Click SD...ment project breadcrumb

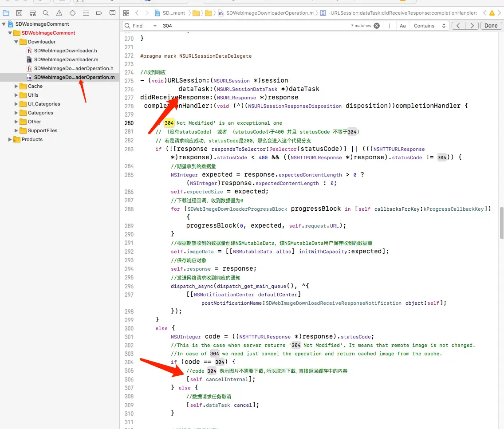pos(170,13)
